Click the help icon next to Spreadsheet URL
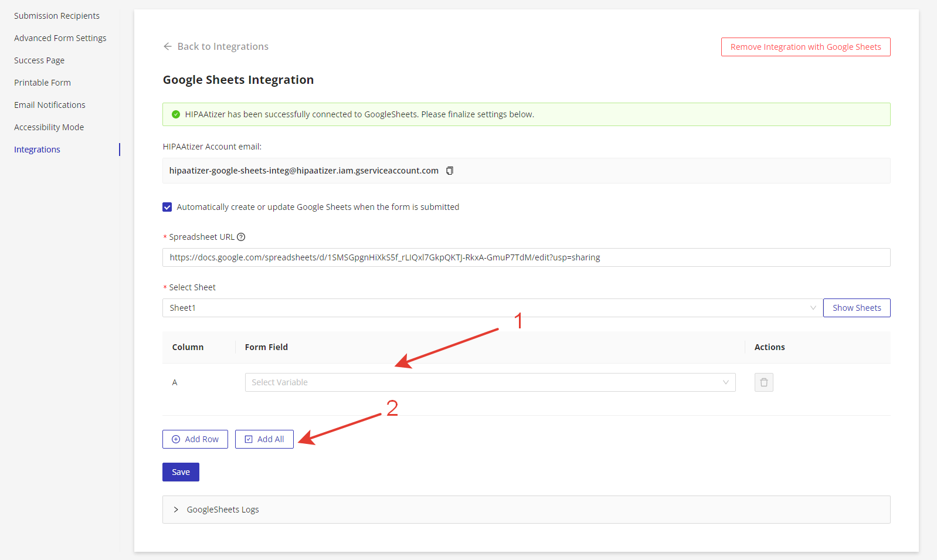The width and height of the screenshot is (937, 560). (241, 237)
